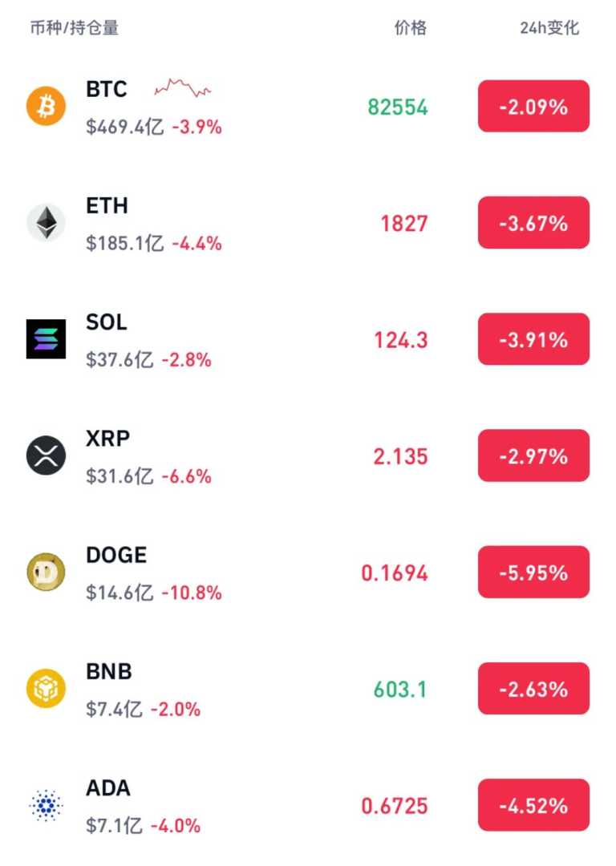This screenshot has width=616, height=866.
Task: Click the XRP logo icon
Action: [46, 456]
